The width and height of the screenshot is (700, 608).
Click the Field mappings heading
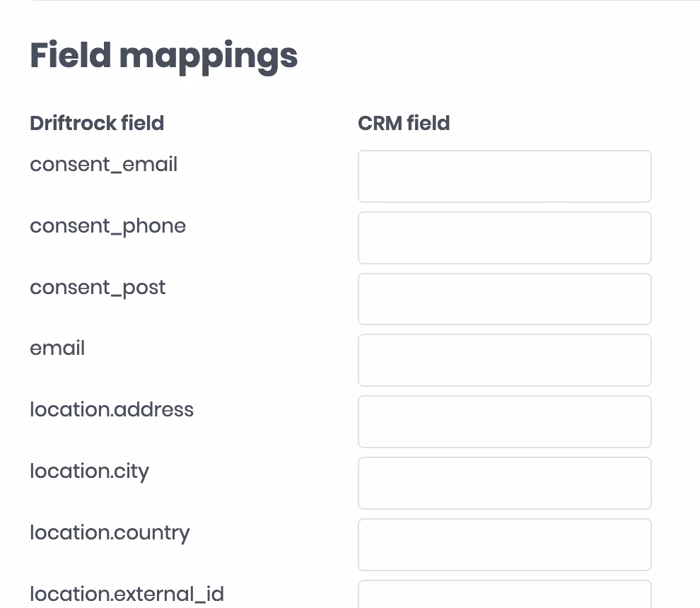pos(164,57)
